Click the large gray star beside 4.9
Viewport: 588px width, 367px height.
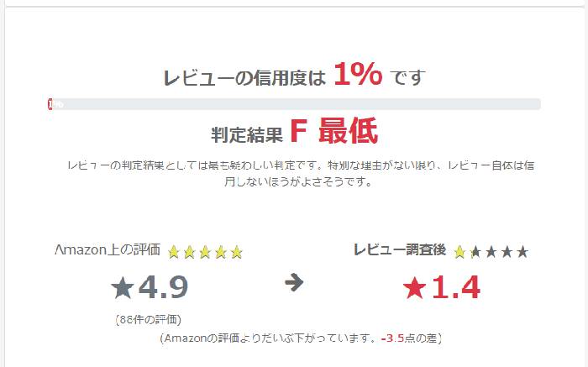(123, 287)
